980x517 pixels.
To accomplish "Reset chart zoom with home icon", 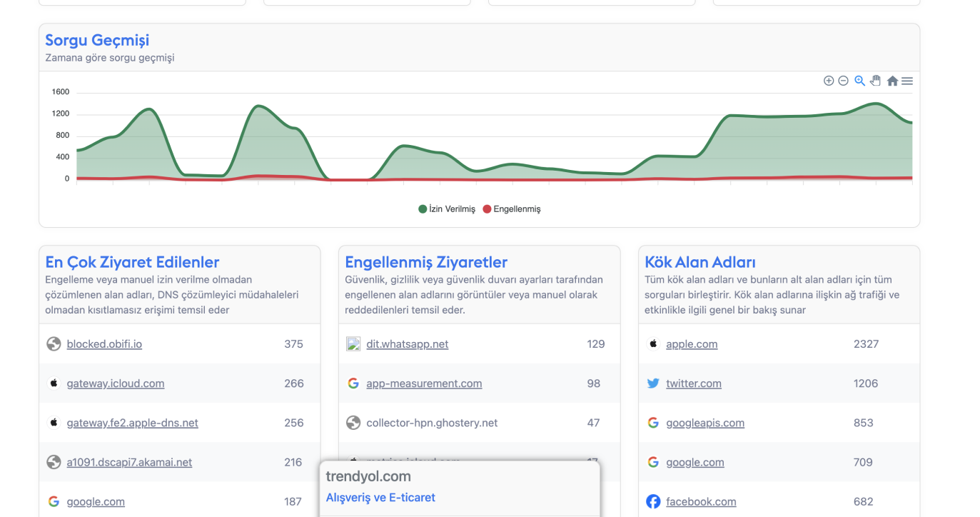I will 892,81.
